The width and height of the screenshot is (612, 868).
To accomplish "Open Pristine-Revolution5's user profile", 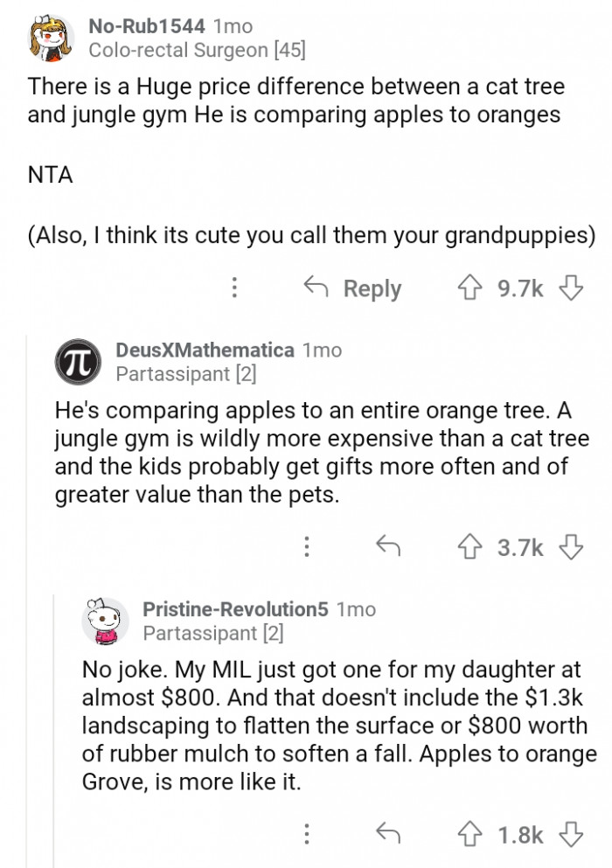I will coord(235,608).
